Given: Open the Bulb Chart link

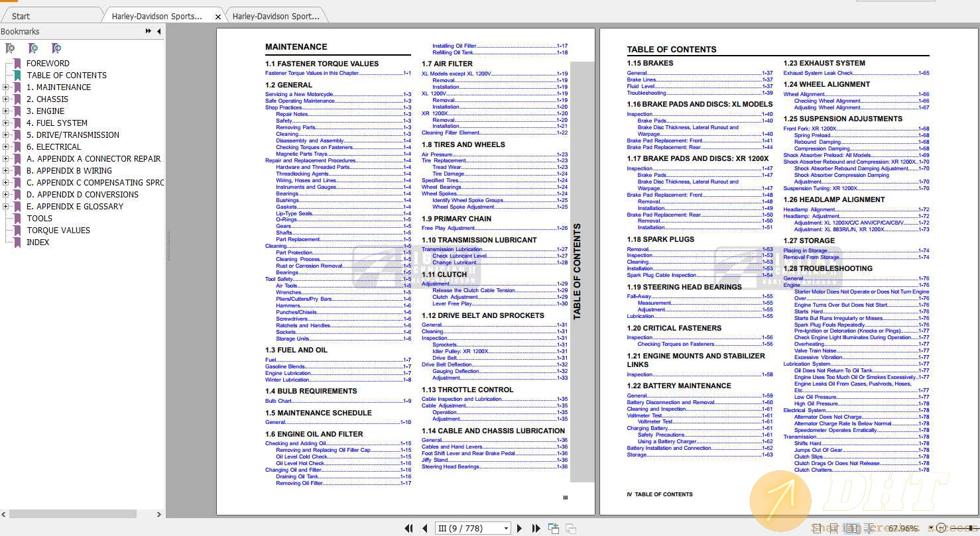Looking at the screenshot, I should coord(338,401).
